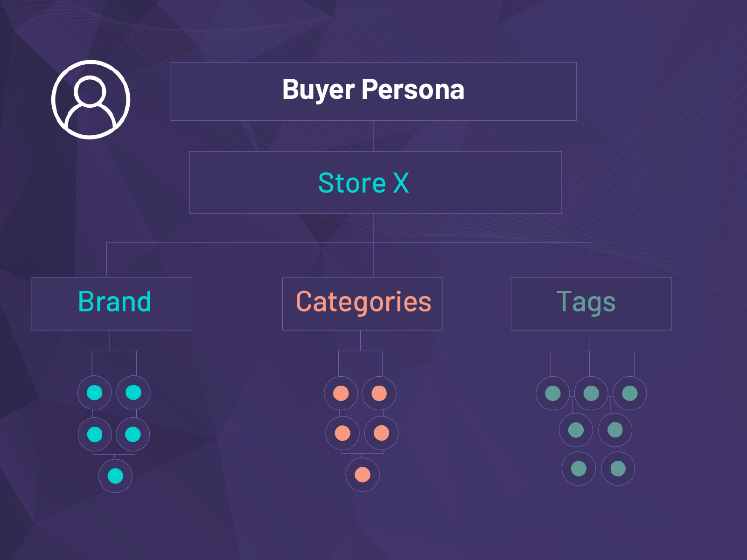
Task: Select the Buyer Persona box
Action: pos(373,91)
